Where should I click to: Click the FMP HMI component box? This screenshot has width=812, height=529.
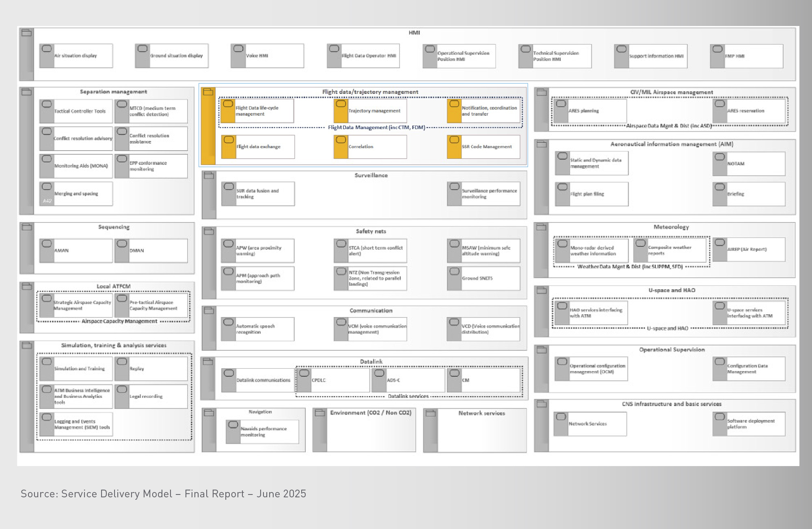tap(746, 56)
